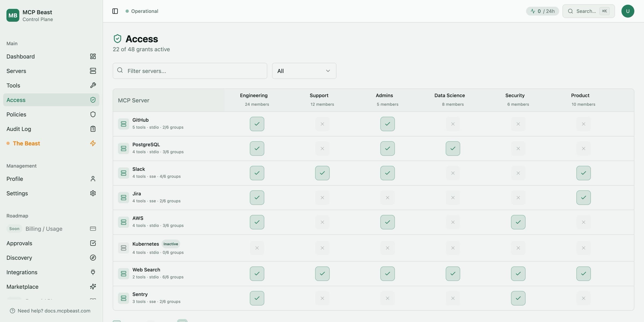
Task: Click the PostgreSQL server icon
Action: point(123,148)
